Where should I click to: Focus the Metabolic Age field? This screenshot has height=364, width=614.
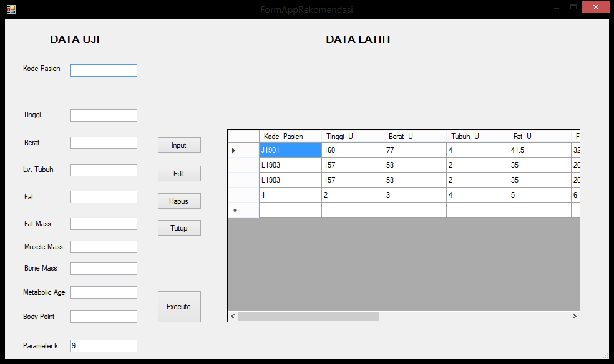104,292
